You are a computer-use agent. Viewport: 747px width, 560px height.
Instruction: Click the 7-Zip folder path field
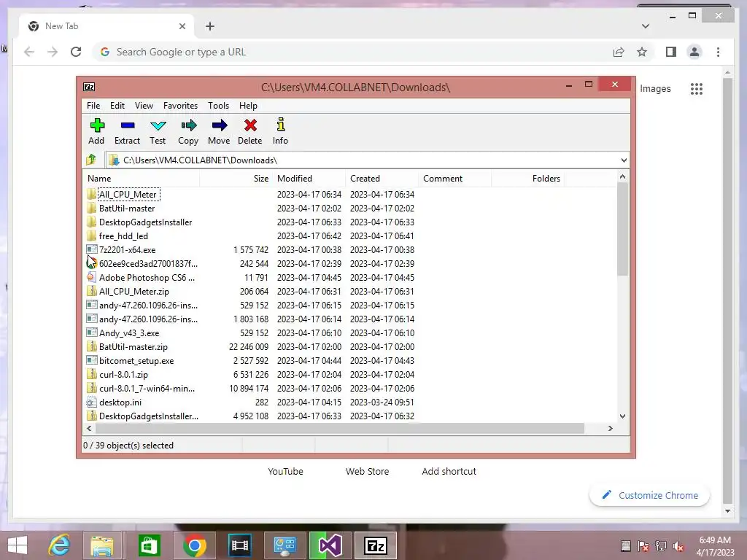362,160
